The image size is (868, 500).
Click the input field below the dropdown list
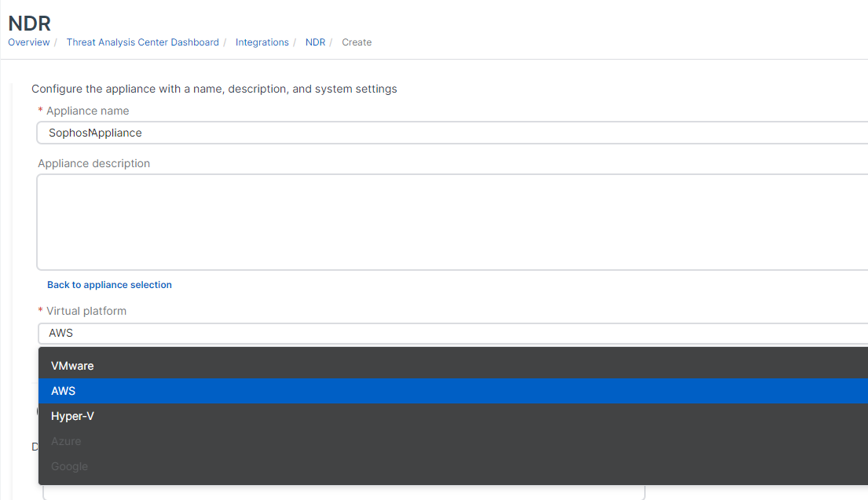(343, 493)
